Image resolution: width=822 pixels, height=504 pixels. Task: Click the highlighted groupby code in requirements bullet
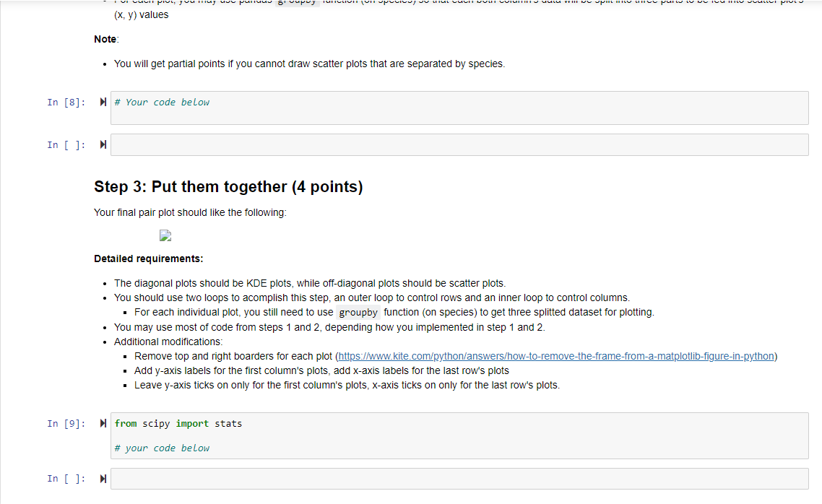(x=358, y=311)
